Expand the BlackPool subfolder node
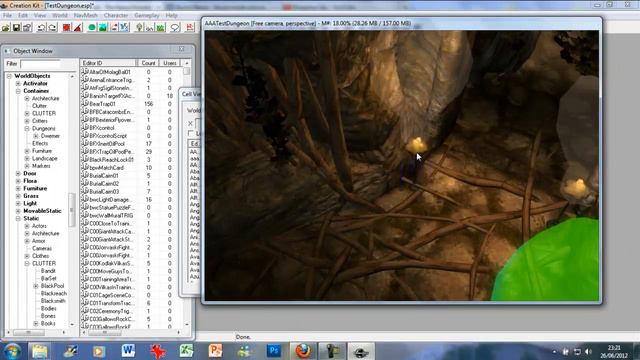The image size is (640, 360). (x=36, y=286)
